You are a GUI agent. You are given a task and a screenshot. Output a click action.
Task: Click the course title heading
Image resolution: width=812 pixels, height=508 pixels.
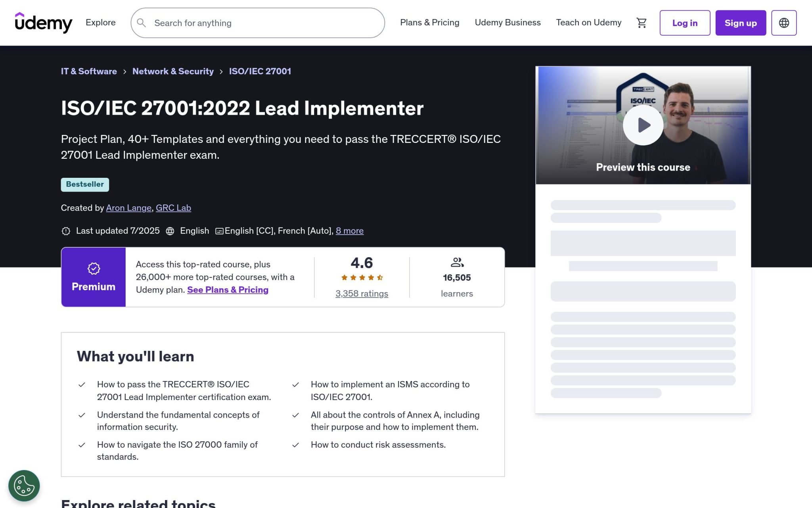(x=242, y=108)
